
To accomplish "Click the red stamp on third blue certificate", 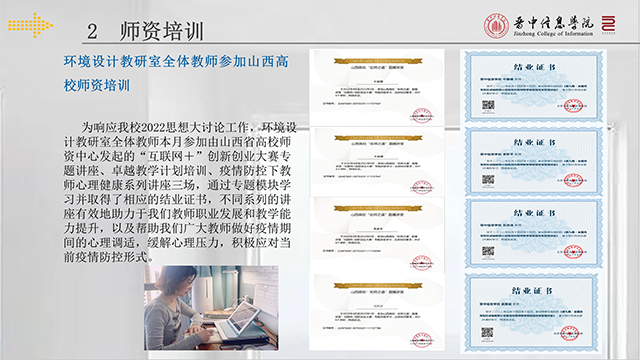I will 573,251.
